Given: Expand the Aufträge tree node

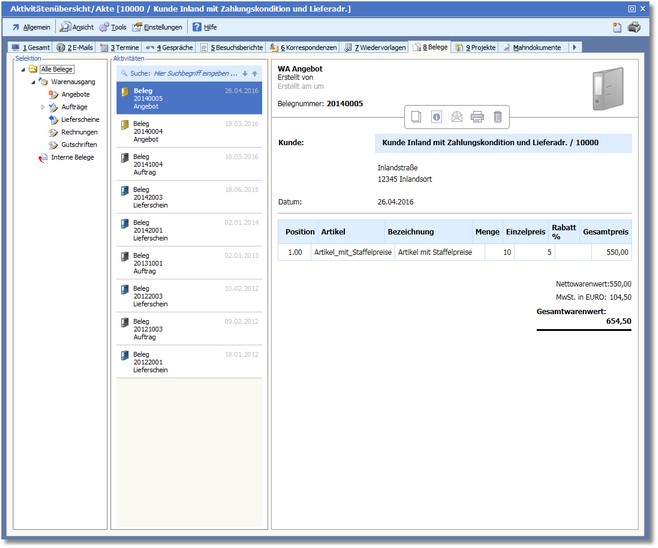Looking at the screenshot, I should (x=43, y=106).
